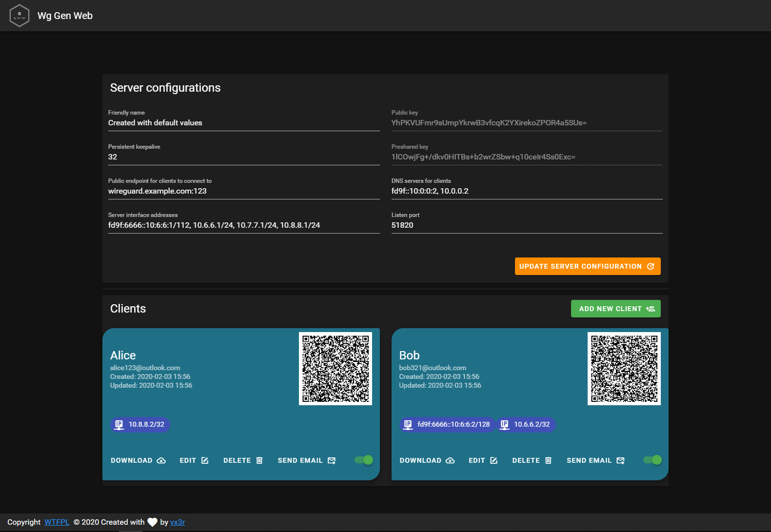Click the Wg Gen Web title text
771x532 pixels.
pyautogui.click(x=65, y=16)
